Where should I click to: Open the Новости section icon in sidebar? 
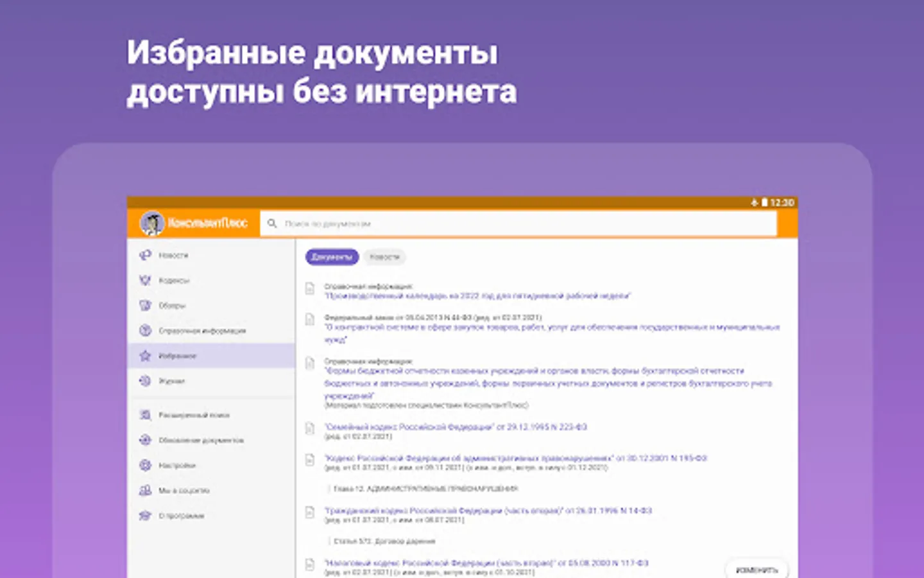[146, 255]
